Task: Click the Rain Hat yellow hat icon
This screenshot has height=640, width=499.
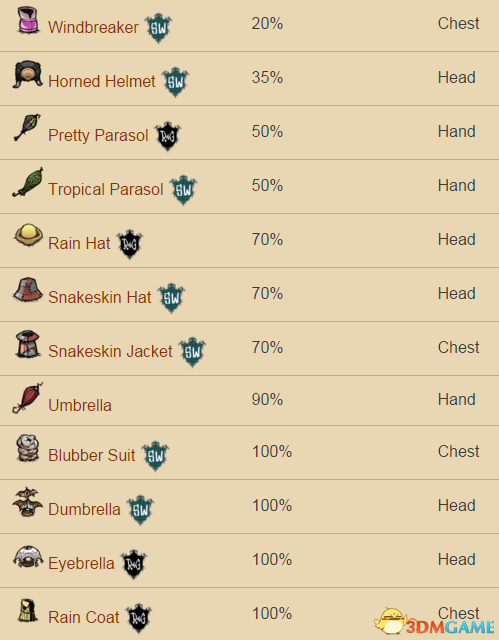Action: pyautogui.click(x=28, y=235)
